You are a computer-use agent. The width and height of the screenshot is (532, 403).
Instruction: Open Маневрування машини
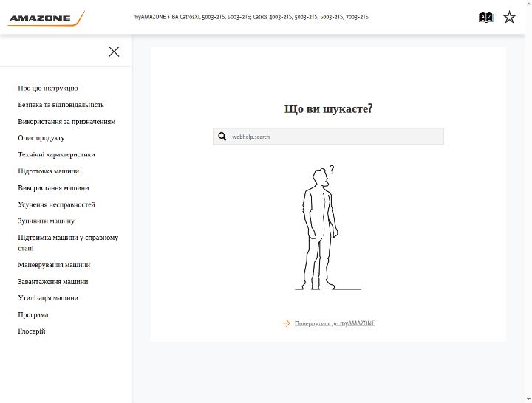[x=54, y=265]
